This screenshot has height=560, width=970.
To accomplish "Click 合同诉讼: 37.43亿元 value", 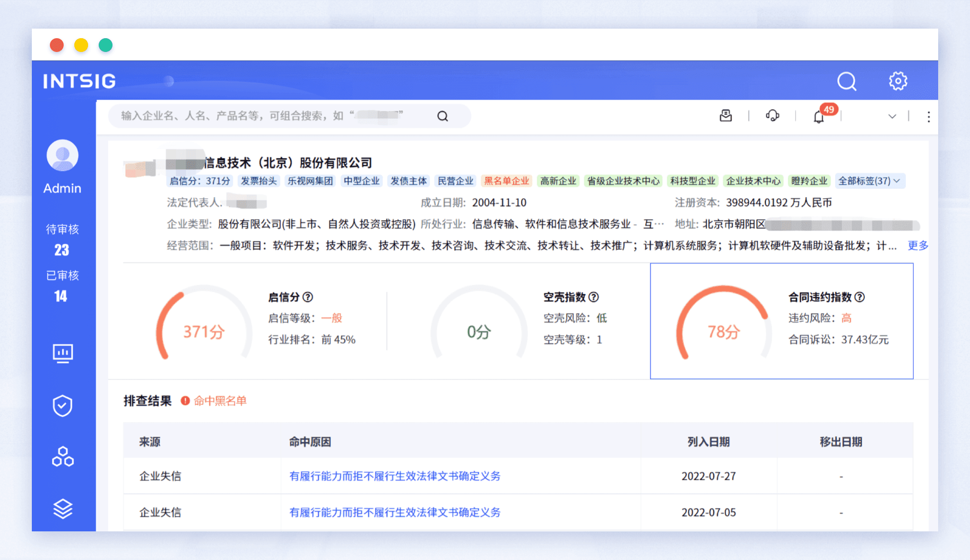I will [x=838, y=339].
